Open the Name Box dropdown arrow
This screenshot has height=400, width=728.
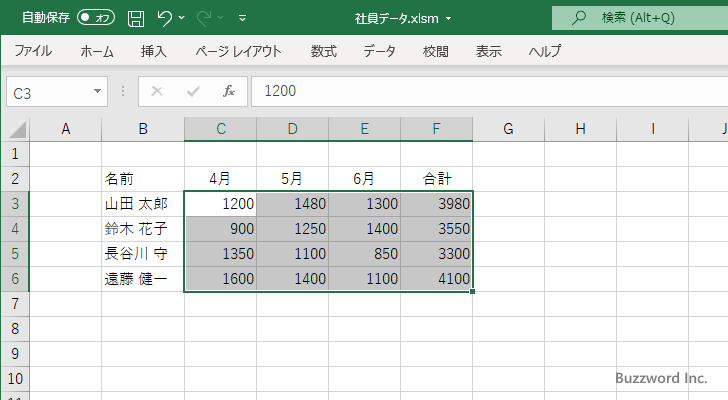[x=97, y=92]
